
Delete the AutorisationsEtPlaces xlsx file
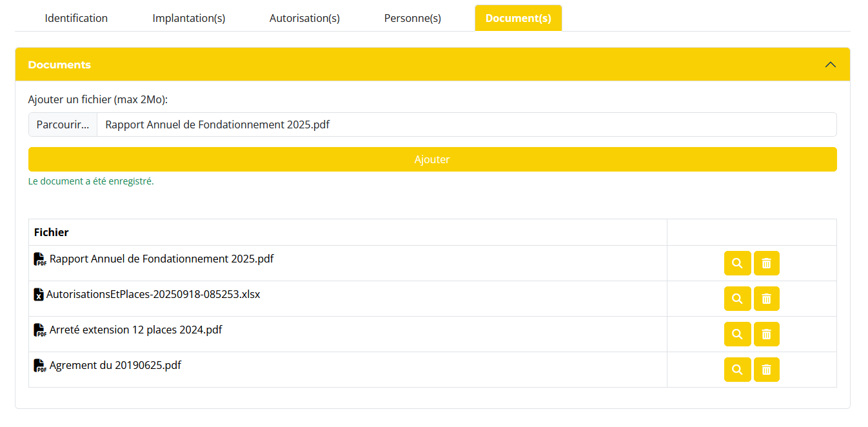pyautogui.click(x=766, y=299)
